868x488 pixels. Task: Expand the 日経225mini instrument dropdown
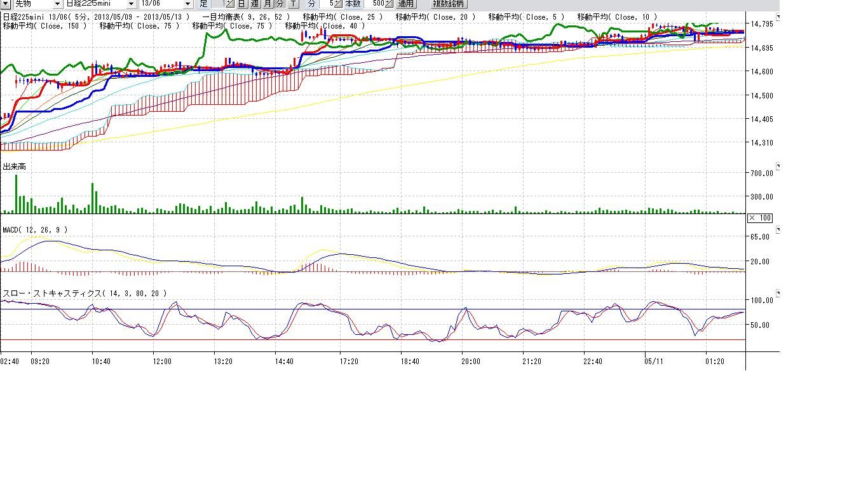(x=132, y=4)
